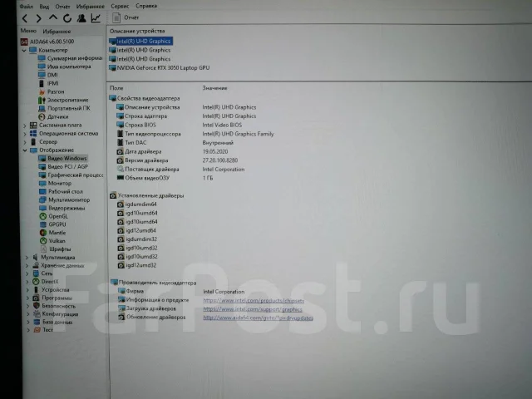Viewport: 532px width, 399px height.
Task: Open the Электропитание item icon
Action: 42,100
